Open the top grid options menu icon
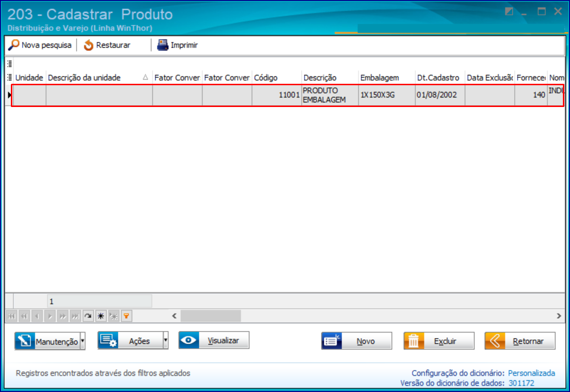Screen dimensions: 570x392 (x=9, y=63)
